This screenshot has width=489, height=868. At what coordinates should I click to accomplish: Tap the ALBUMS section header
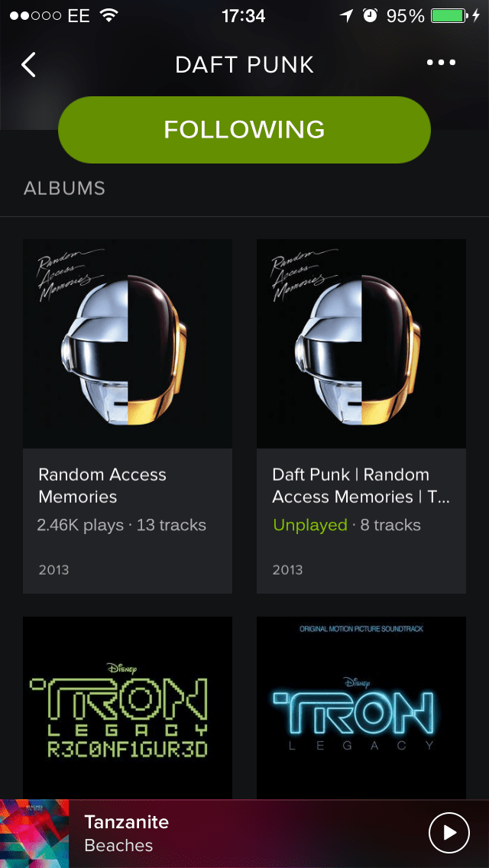64,188
